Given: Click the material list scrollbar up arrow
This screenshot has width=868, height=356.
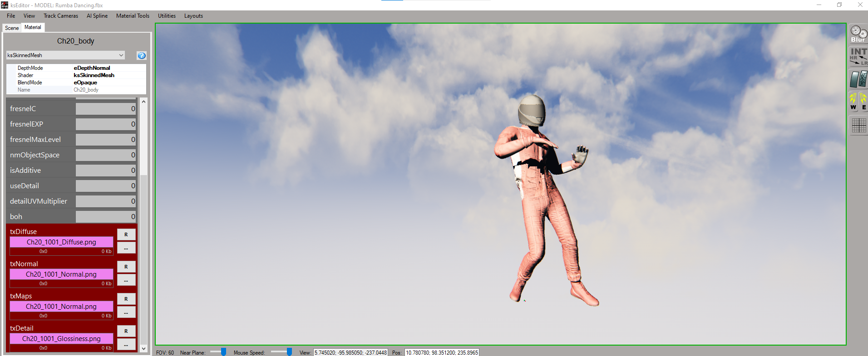Looking at the screenshot, I should 143,102.
